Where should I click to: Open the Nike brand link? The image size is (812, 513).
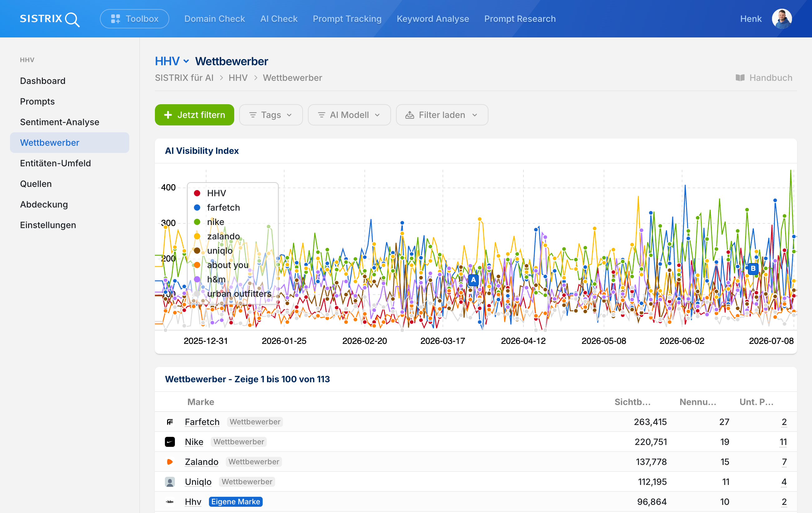(x=194, y=442)
